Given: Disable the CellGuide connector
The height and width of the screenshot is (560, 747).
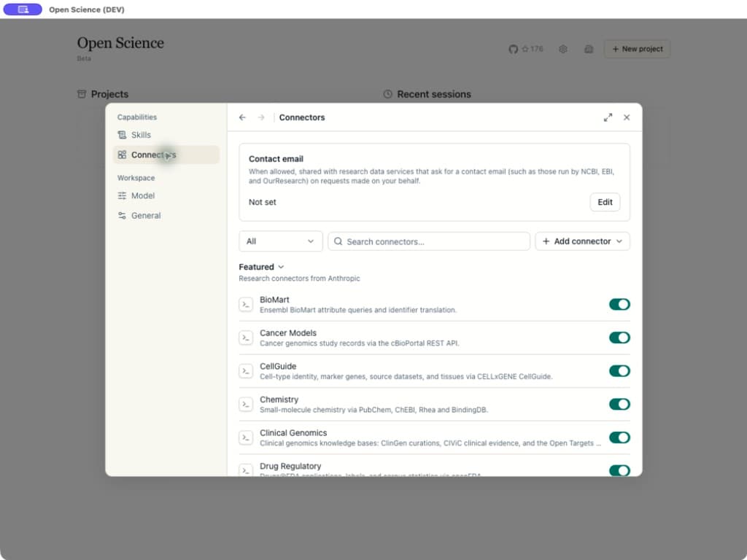Looking at the screenshot, I should coord(619,371).
